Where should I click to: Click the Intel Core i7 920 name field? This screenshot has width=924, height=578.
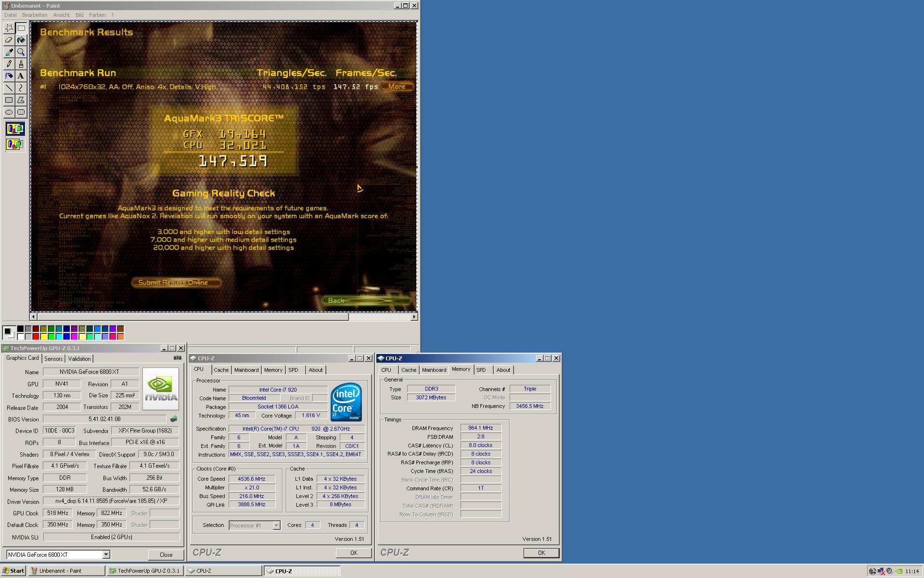pos(278,390)
